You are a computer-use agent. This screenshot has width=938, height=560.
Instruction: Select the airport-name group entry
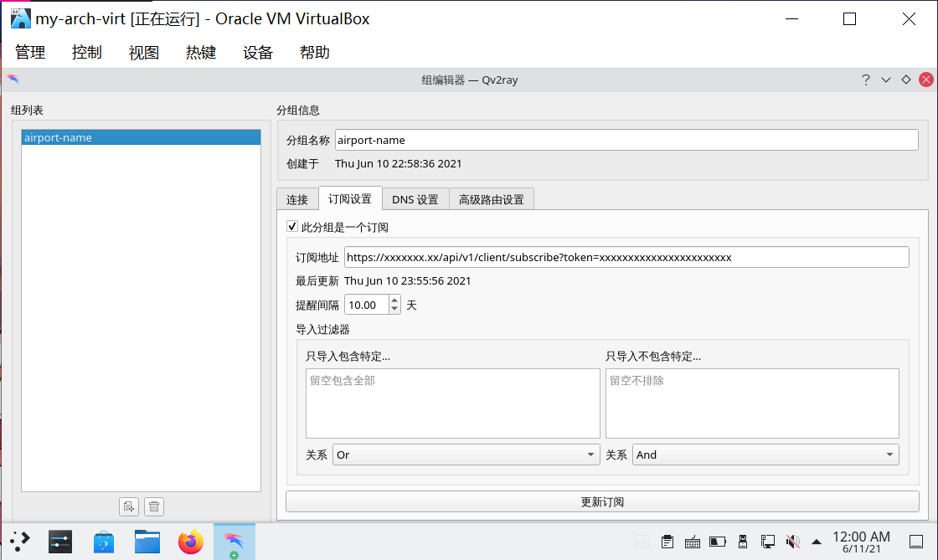pos(141,137)
